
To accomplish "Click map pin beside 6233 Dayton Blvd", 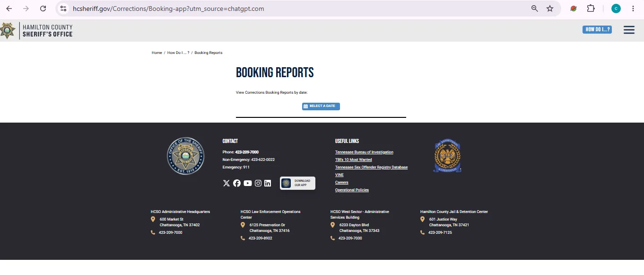I will click(332, 225).
